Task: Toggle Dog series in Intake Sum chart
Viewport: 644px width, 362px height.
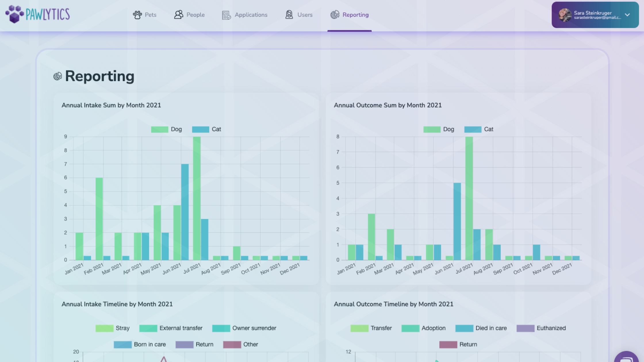Action: pyautogui.click(x=166, y=129)
